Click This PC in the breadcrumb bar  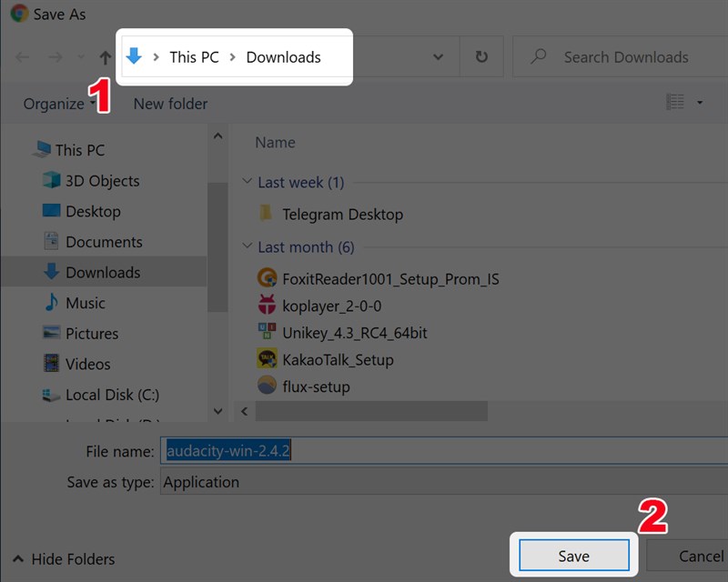[193, 56]
